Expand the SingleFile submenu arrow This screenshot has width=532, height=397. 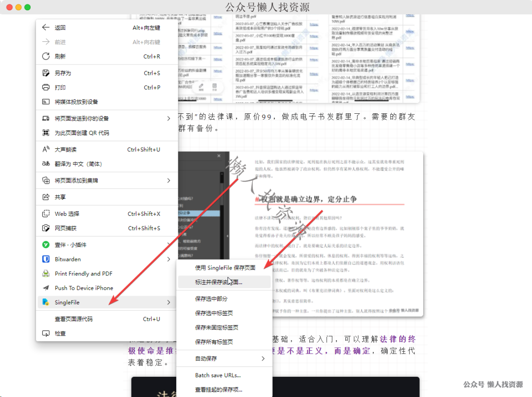pyautogui.click(x=168, y=302)
